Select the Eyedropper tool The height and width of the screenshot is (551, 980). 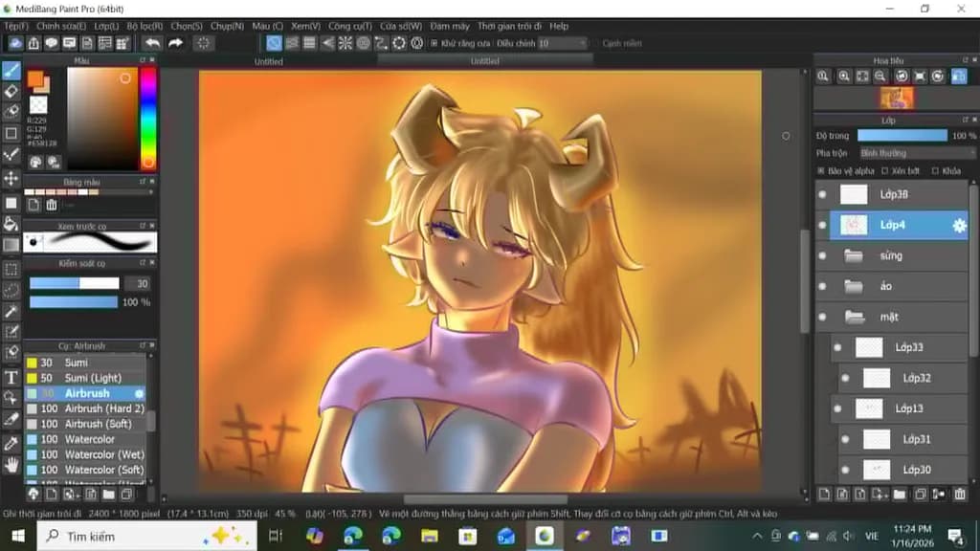[11, 444]
